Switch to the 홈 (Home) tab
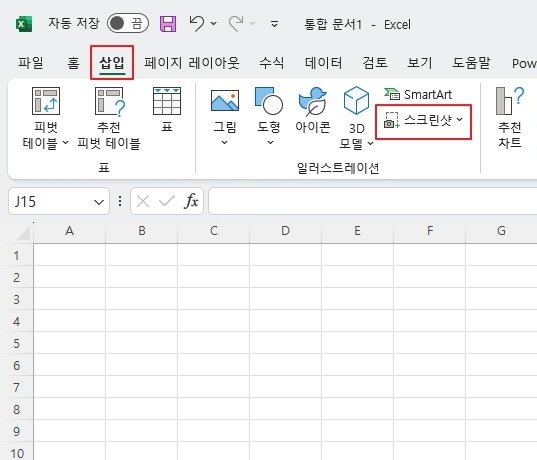Screen dimensions: 537x460 coord(73,63)
